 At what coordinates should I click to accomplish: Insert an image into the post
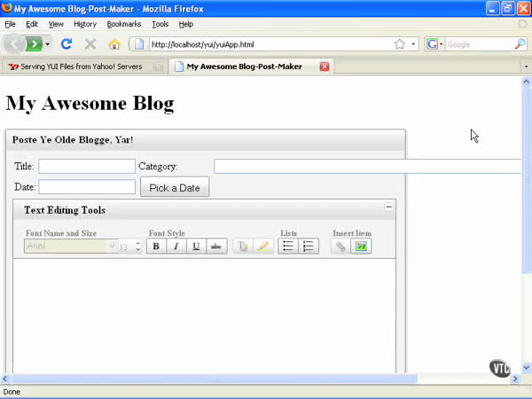361,246
